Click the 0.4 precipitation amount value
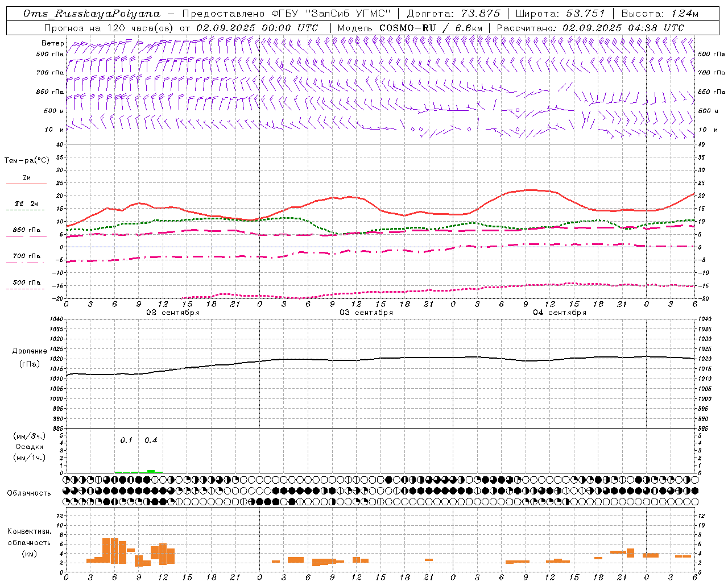The height and width of the screenshot is (582, 728). tap(151, 440)
